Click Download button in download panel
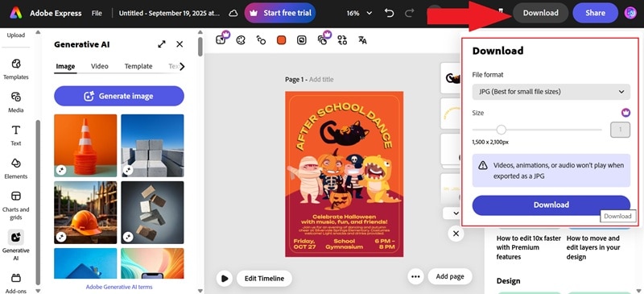The image size is (644, 294). tap(551, 205)
